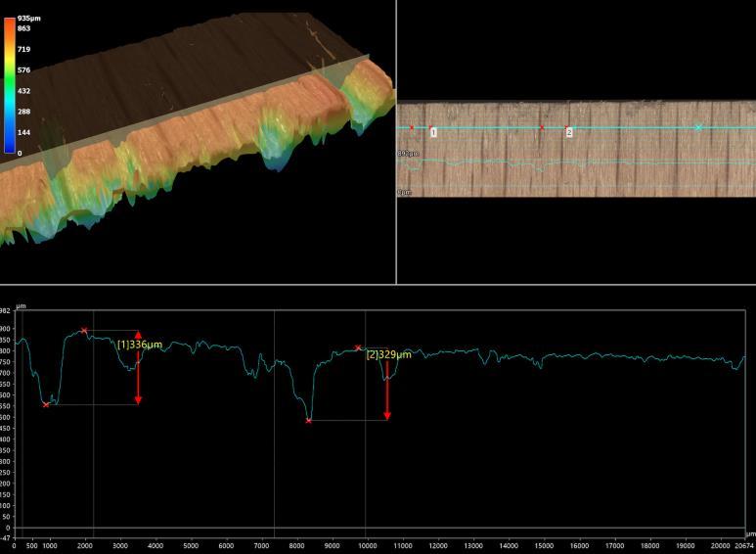Click label tag 1 on the surface image
This screenshot has height=554, width=756.
click(433, 132)
